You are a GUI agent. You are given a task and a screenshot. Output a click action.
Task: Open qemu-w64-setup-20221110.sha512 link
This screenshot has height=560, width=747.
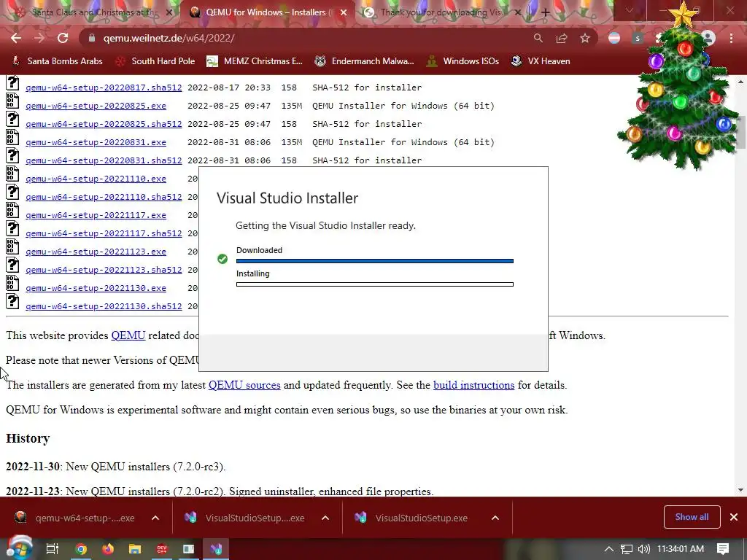[x=104, y=197]
